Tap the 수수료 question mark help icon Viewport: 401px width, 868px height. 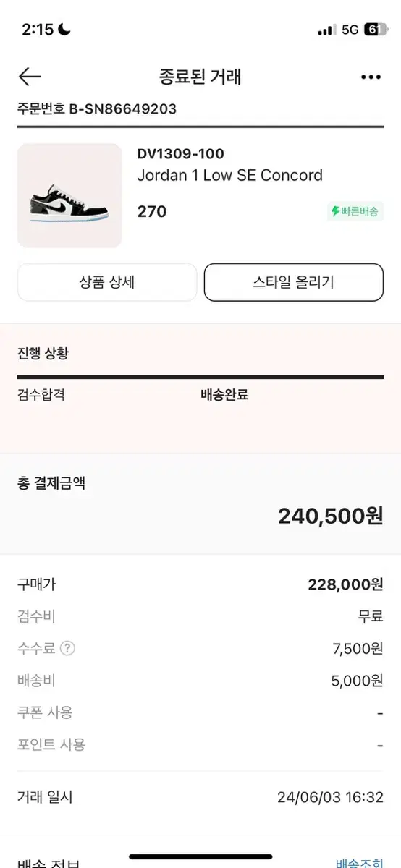(x=67, y=649)
